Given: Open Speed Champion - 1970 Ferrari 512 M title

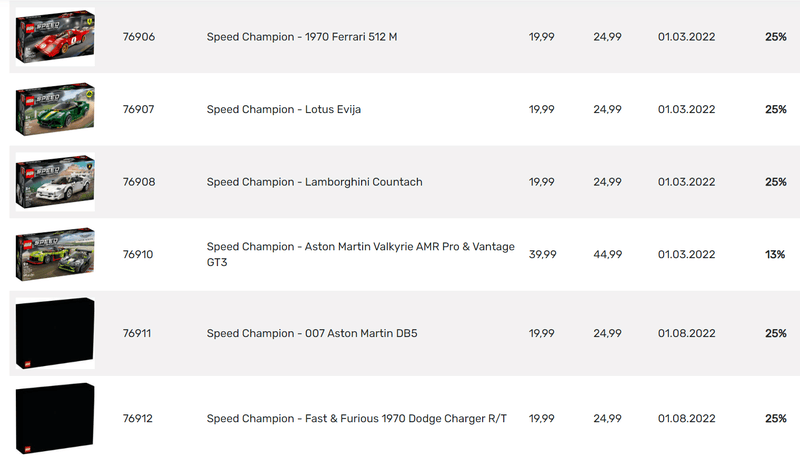Looking at the screenshot, I should (x=302, y=37).
